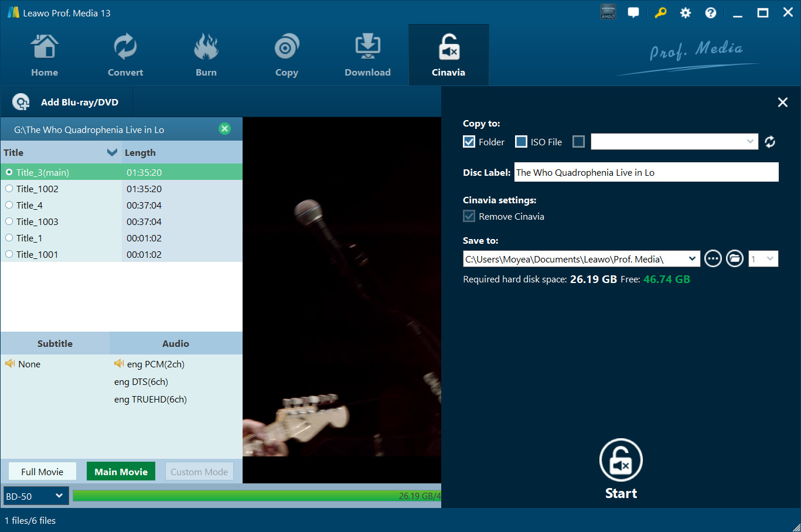The image size is (801, 532).
Task: Click the browse ellipsis icon for save path
Action: (x=713, y=258)
